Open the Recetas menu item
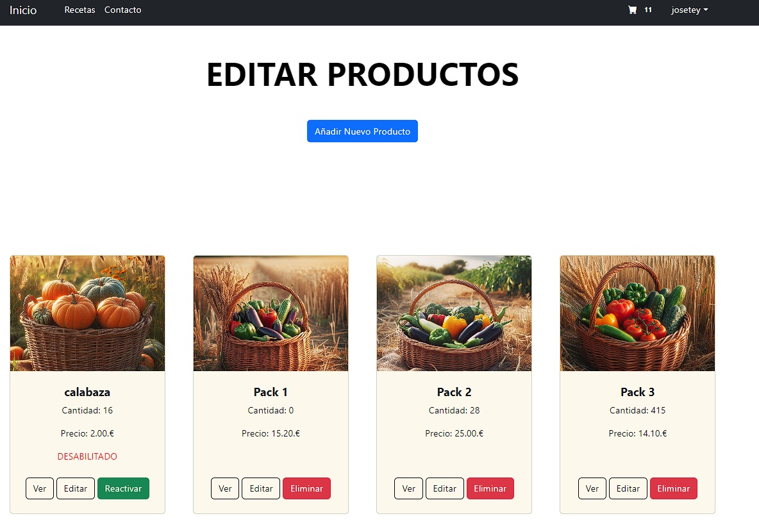 tap(80, 10)
